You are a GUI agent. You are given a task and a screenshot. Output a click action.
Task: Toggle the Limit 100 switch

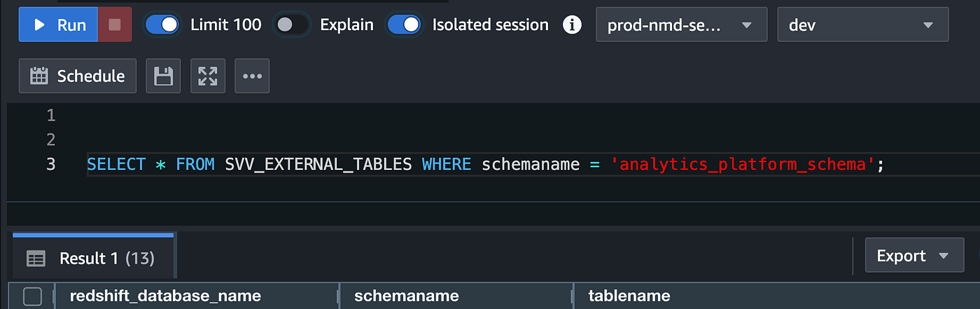point(162,24)
